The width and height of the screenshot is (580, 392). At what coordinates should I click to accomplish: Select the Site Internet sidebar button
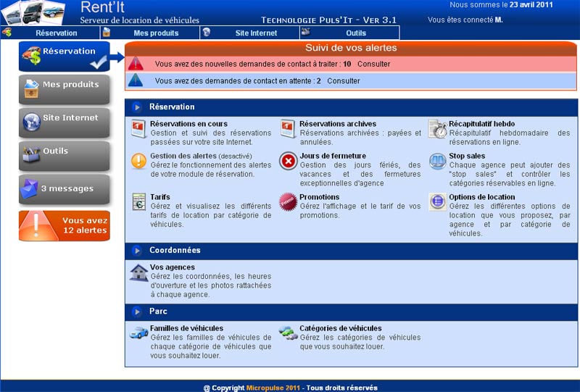tap(65, 122)
